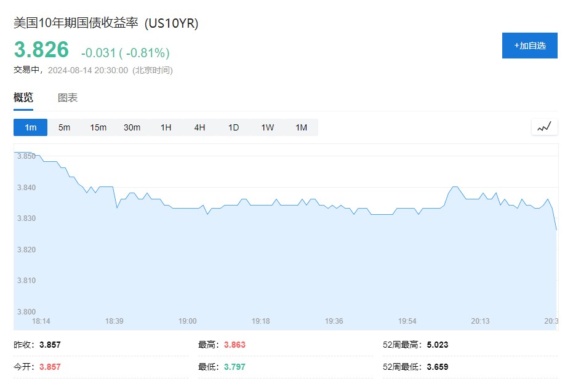Set chart interval to 1H
Image resolution: width=573 pixels, height=392 pixels.
point(166,127)
